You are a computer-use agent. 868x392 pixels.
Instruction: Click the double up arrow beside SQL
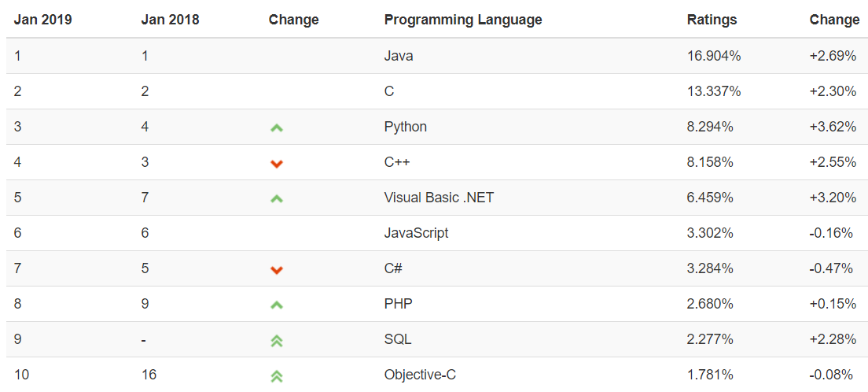[276, 340]
